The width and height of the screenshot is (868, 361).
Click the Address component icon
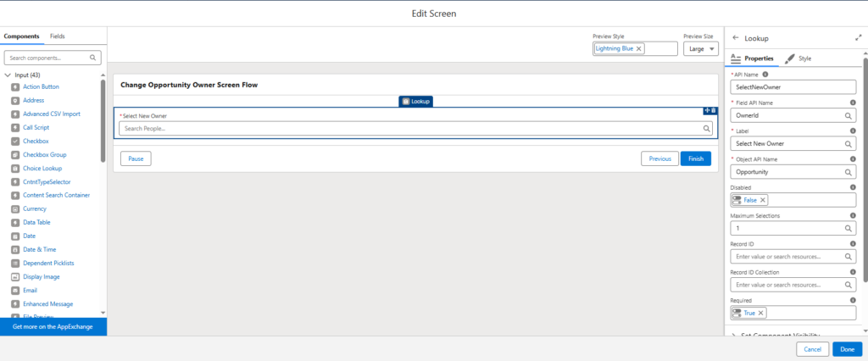pyautogui.click(x=15, y=100)
